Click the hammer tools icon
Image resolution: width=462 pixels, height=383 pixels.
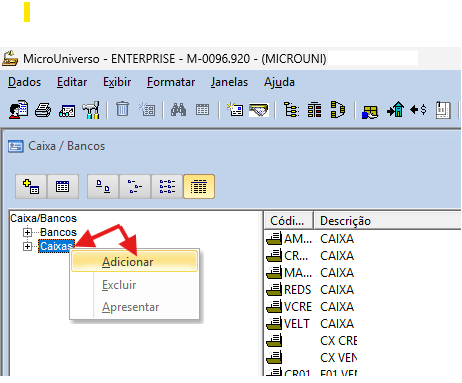click(91, 110)
